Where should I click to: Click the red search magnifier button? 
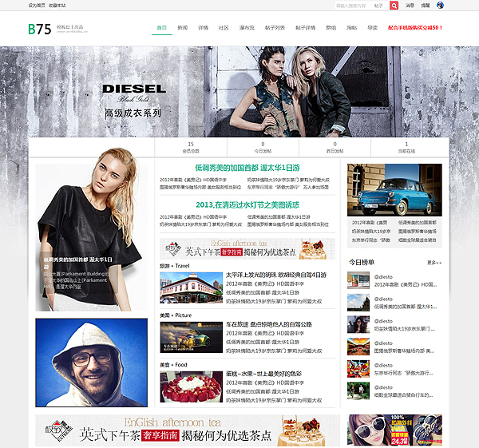click(x=394, y=5)
